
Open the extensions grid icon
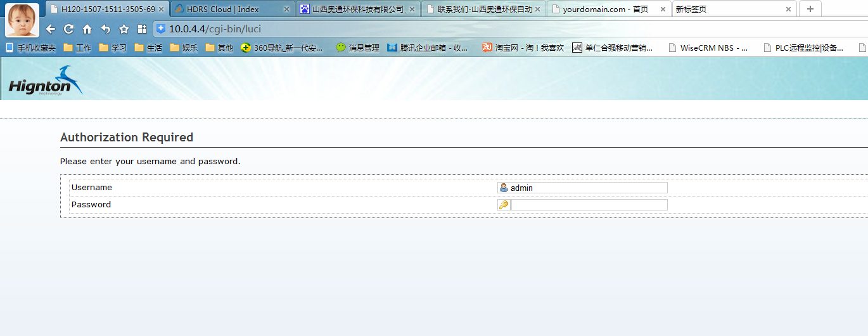click(142, 29)
